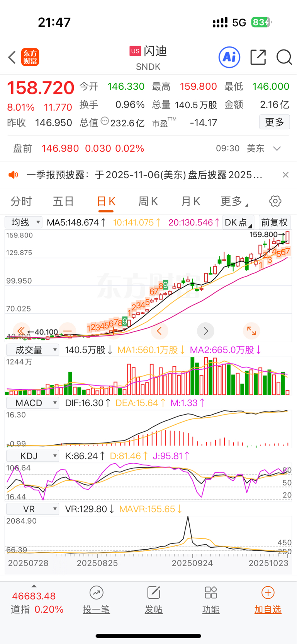This screenshot has height=644, width=297.
Task: Tap the 道指 46683.48 index ticker
Action: 37,603
